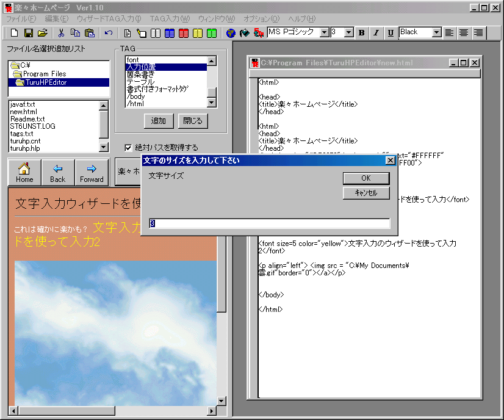
Task: Confirm the font size dialog with OK
Action: [366, 178]
